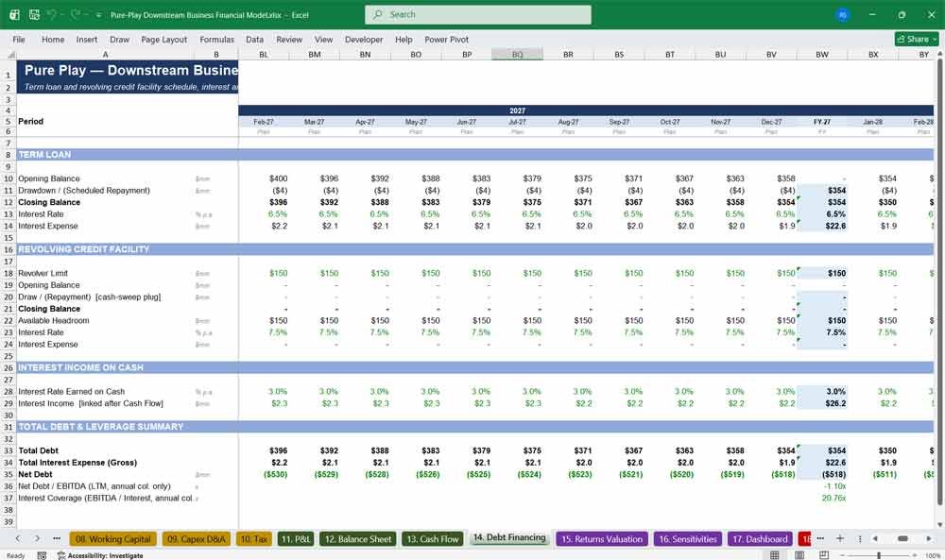Click the macro recording status bar icon

[x=42, y=555]
